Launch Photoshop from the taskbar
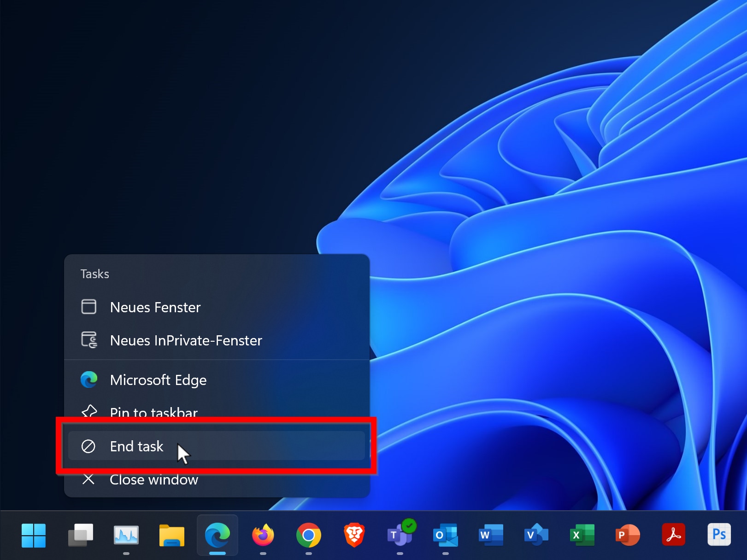This screenshot has height=560, width=747. 718,535
